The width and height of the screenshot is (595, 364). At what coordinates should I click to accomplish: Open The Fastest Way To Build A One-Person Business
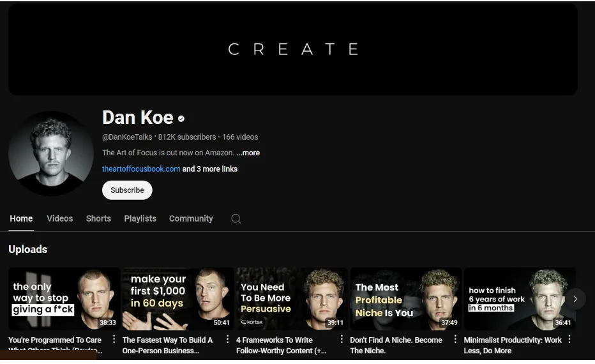tap(167, 345)
